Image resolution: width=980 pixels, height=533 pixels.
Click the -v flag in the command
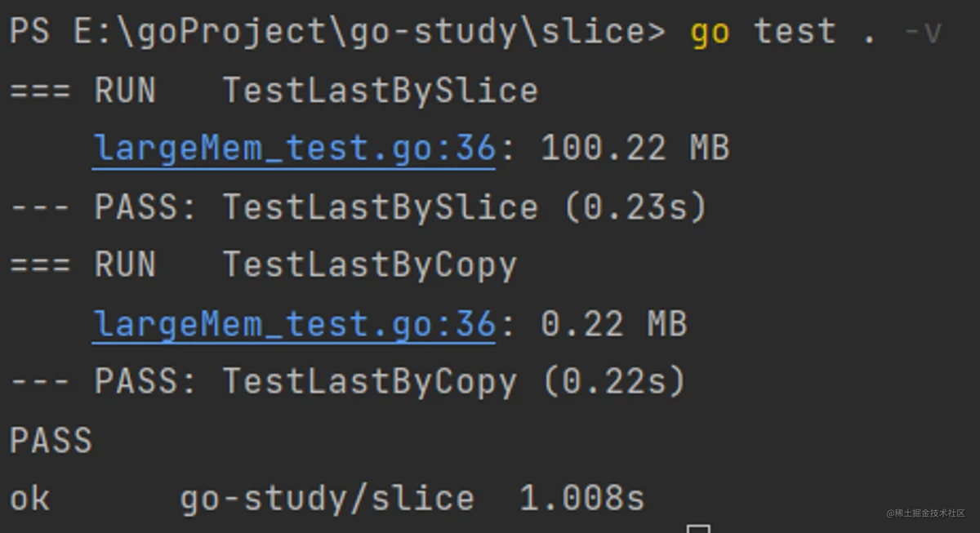923,33
